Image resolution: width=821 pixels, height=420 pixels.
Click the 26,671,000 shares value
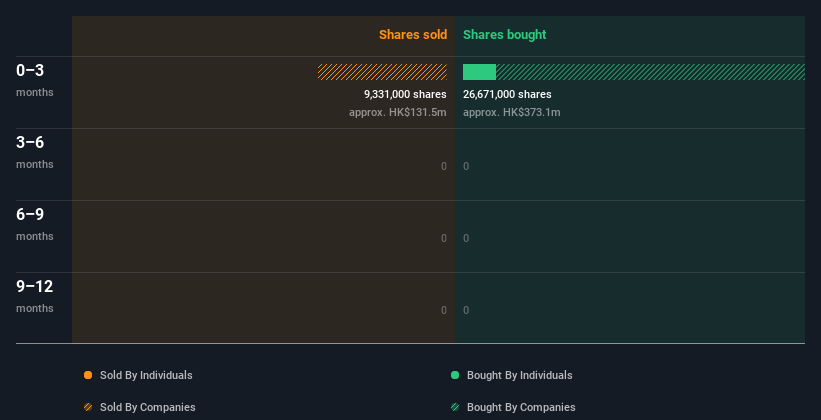click(x=507, y=94)
